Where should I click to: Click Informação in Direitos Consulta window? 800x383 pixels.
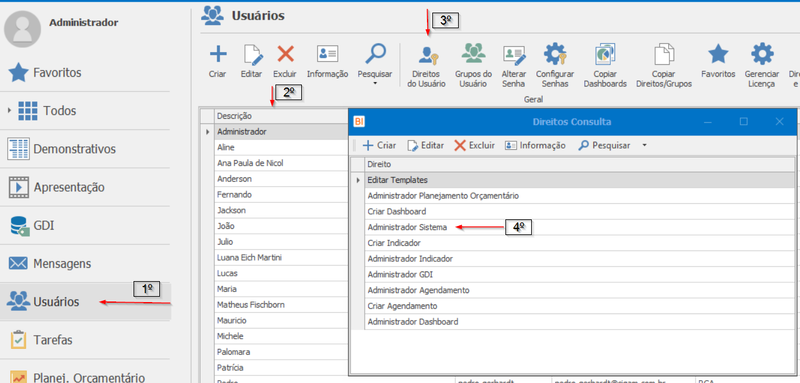pos(535,145)
